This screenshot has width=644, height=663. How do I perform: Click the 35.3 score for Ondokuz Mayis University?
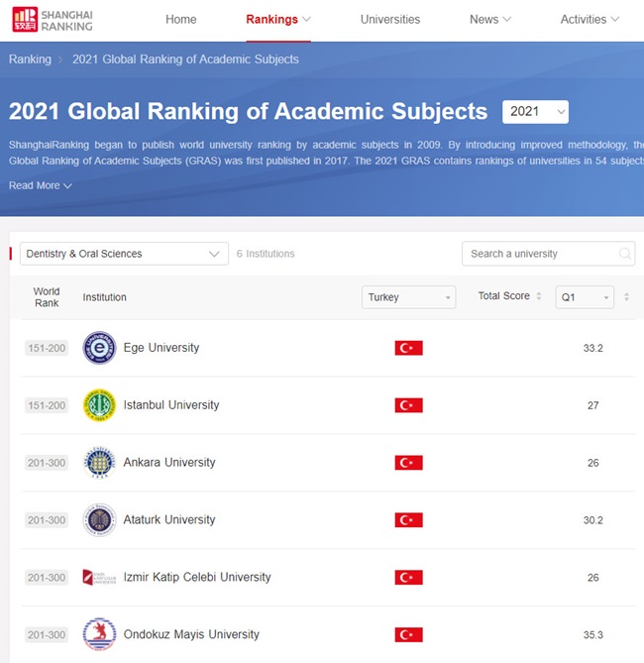click(x=593, y=634)
